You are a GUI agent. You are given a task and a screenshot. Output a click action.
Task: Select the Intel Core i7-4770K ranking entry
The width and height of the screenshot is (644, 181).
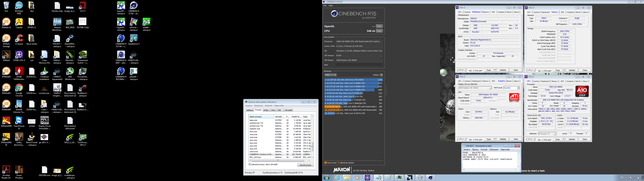(x=354, y=93)
